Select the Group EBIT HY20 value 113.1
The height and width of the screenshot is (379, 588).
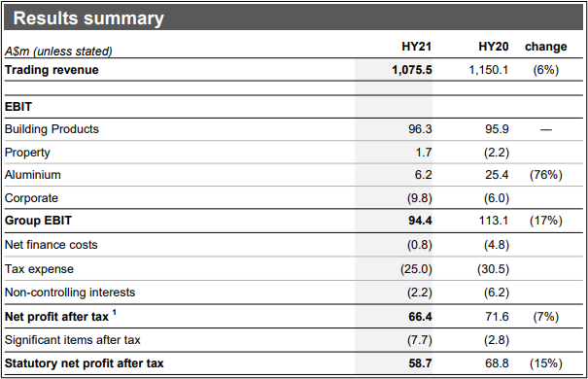coord(494,221)
